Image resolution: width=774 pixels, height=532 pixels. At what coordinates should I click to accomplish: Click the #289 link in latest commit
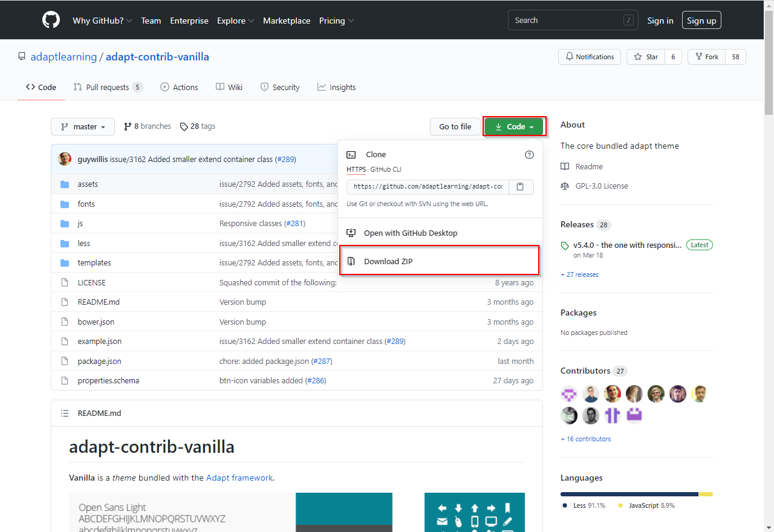(x=285, y=160)
